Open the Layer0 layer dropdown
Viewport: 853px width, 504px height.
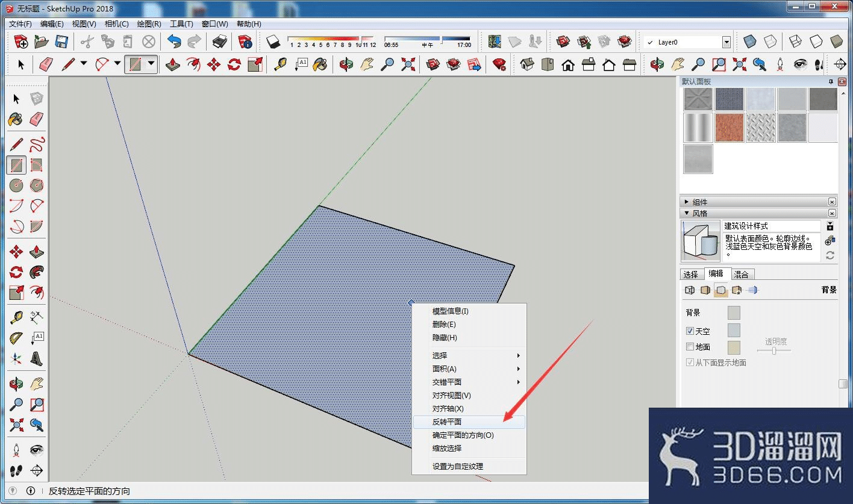click(x=726, y=42)
